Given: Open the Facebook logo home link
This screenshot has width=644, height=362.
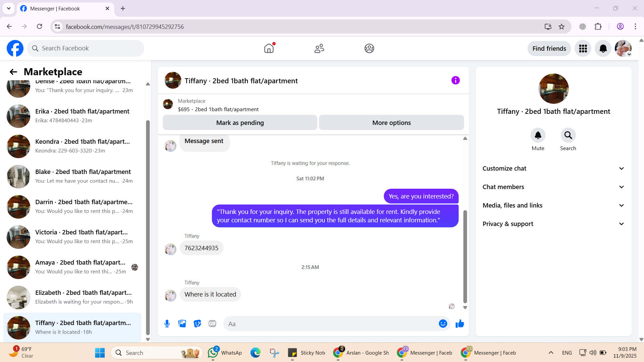Looking at the screenshot, I should coord(15,48).
